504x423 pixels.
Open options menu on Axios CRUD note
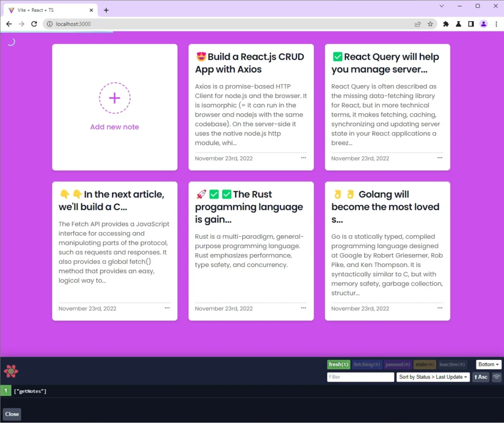tap(303, 158)
